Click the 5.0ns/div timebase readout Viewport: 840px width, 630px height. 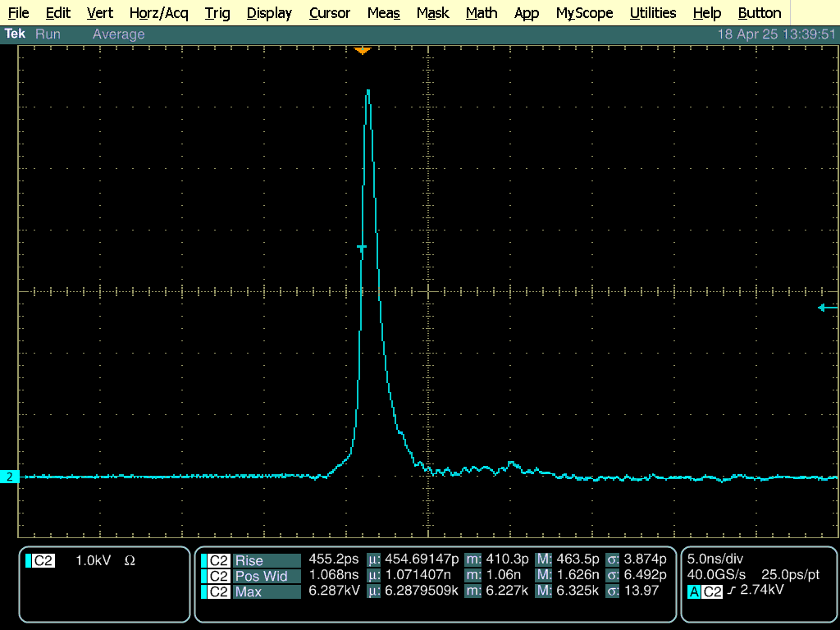[715, 559]
